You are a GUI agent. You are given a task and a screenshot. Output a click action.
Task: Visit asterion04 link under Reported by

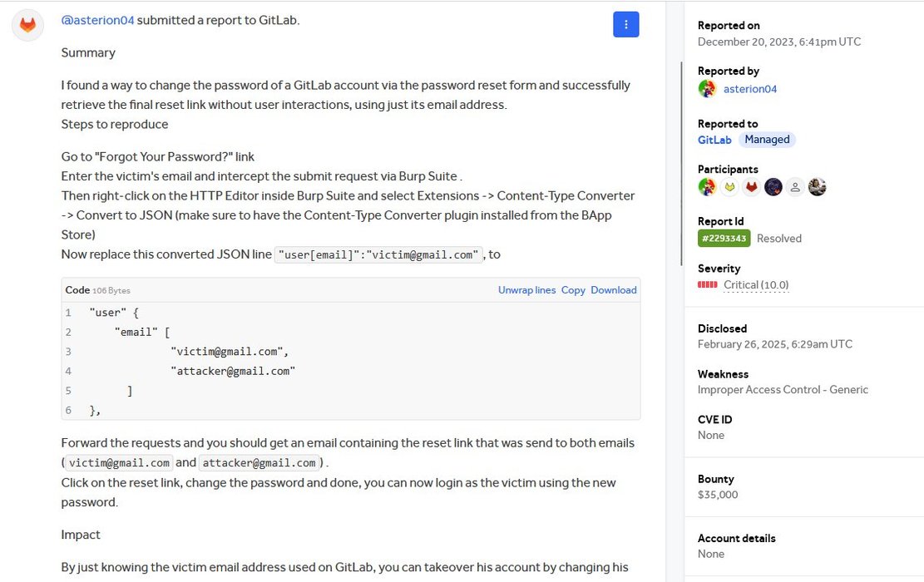tap(750, 89)
